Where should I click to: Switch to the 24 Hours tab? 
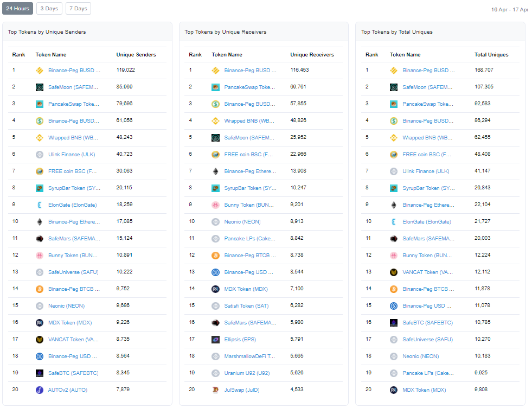pos(18,9)
